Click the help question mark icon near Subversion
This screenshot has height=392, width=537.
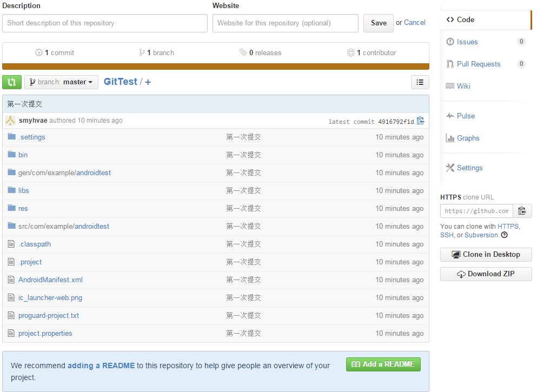coord(505,235)
